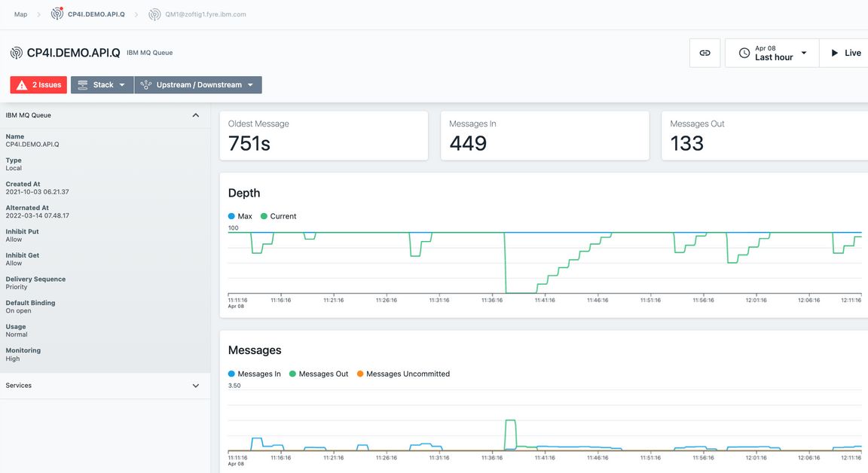Open CP4I.DEMO.API.Q breadcrumb link
868x473 pixels.
(x=96, y=14)
